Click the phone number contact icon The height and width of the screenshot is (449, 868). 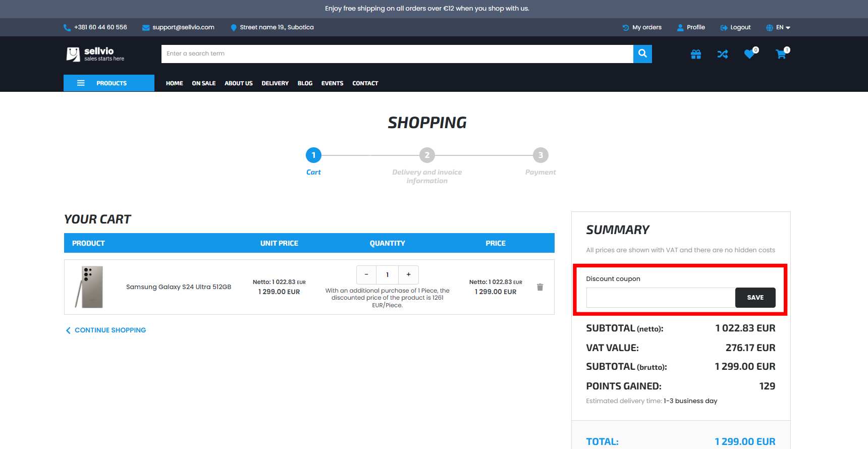tap(67, 28)
